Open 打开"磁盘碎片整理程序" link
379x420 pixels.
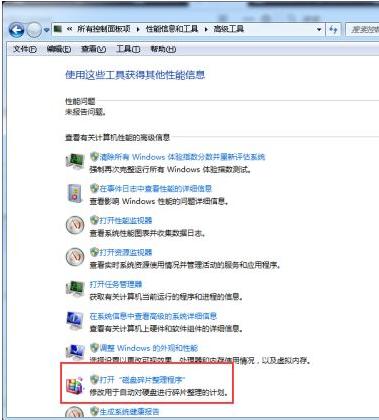click(142, 380)
